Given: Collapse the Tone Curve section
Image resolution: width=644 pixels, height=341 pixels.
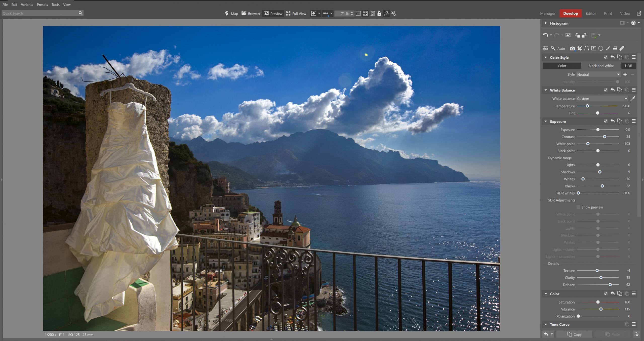Looking at the screenshot, I should coord(546,324).
